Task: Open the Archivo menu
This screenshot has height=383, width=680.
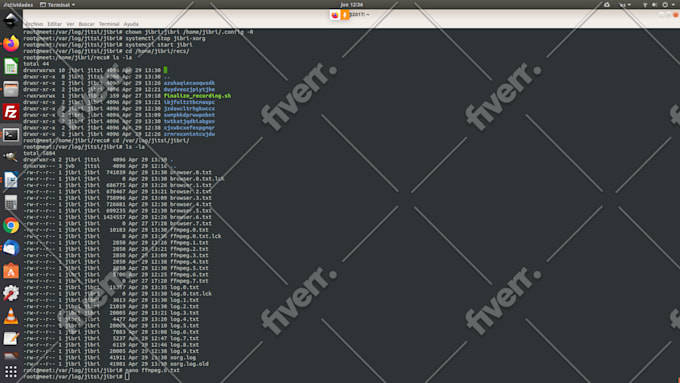Action: 34,24
